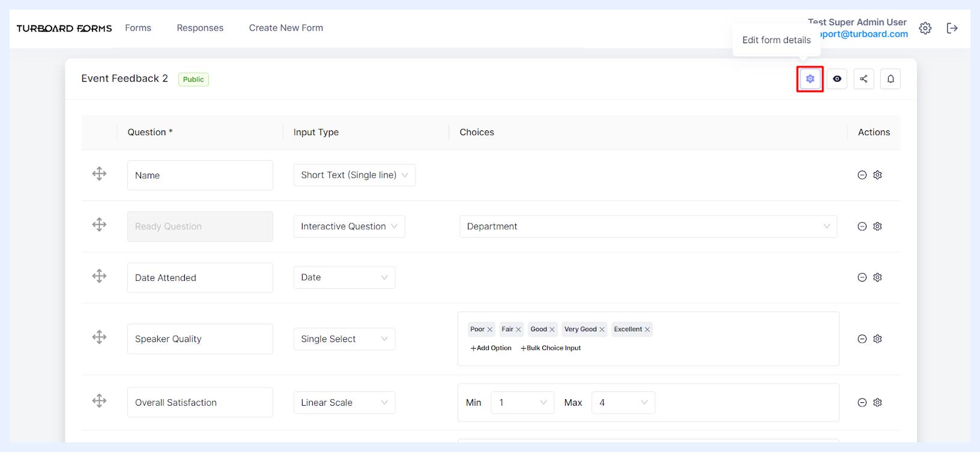Image resolution: width=980 pixels, height=452 pixels.
Task: Click the share form icon
Action: (864, 79)
